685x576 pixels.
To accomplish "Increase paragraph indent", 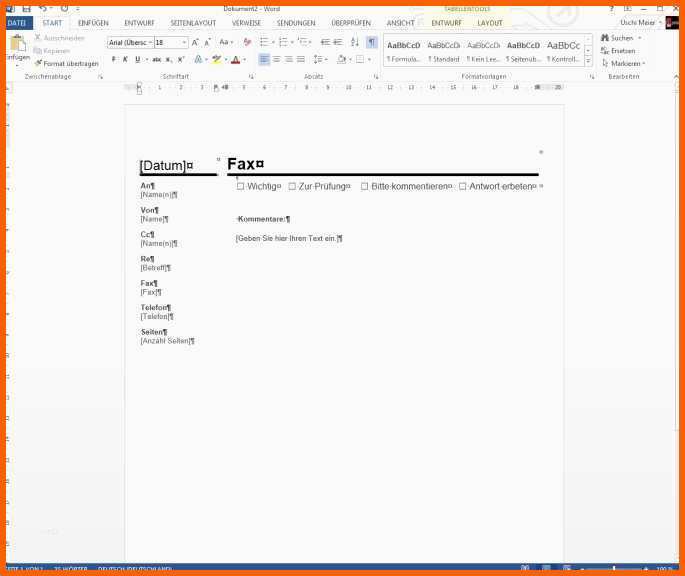I will pos(338,42).
